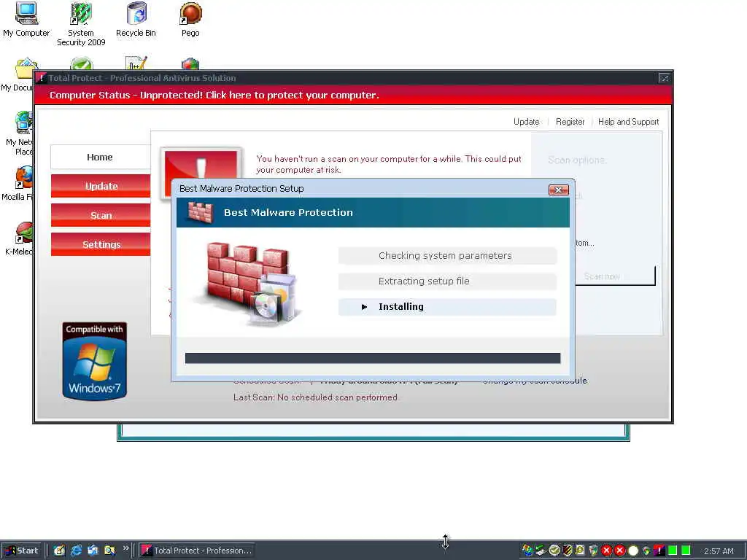The width and height of the screenshot is (747, 560).
Task: Click the white circle tray icon
Action: (633, 551)
